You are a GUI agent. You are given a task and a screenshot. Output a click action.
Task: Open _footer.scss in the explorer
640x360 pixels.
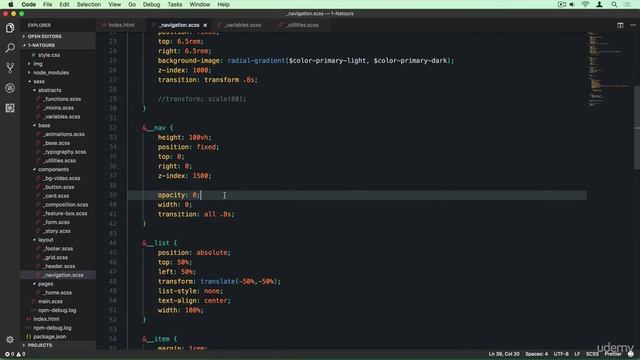point(58,249)
